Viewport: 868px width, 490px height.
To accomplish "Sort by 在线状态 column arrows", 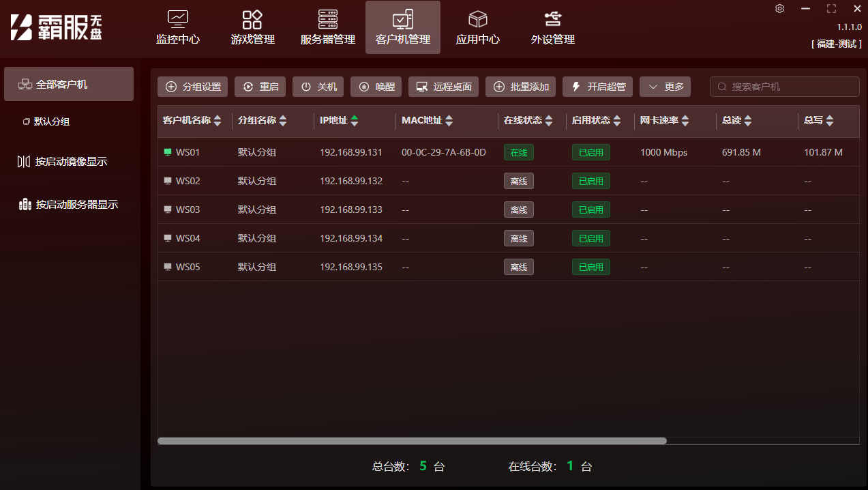I will [x=549, y=121].
